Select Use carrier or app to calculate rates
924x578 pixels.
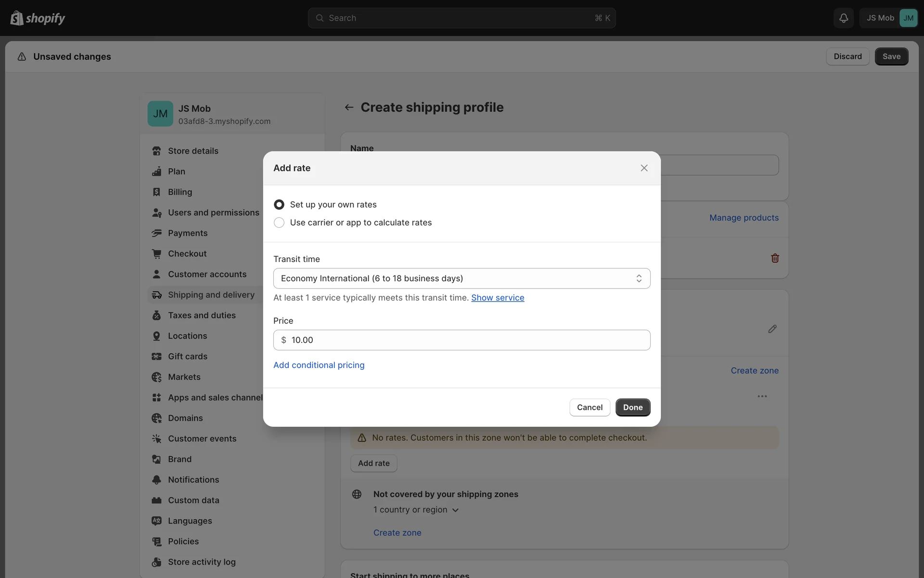tap(279, 223)
